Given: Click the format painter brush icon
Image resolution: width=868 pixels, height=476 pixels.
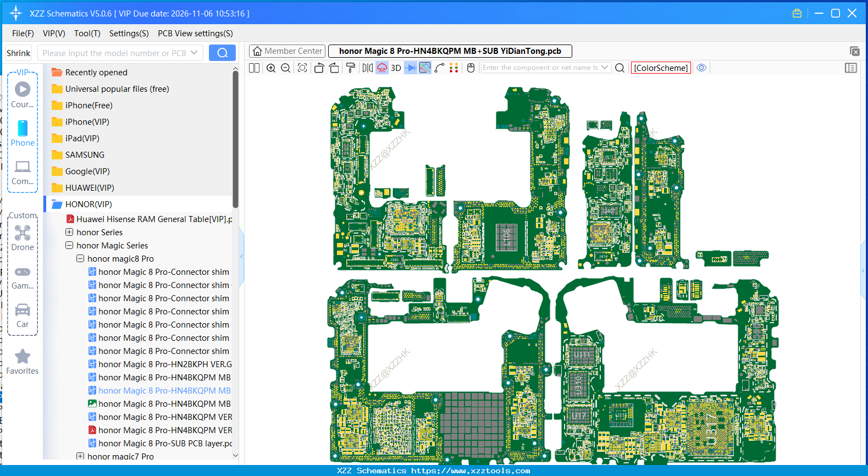Looking at the screenshot, I should point(350,68).
